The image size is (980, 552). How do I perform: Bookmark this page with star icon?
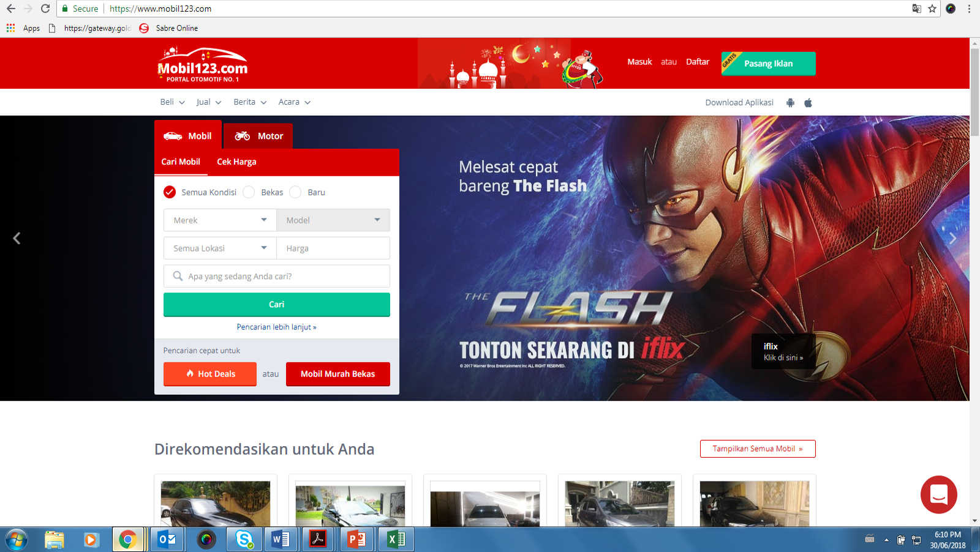tap(932, 9)
